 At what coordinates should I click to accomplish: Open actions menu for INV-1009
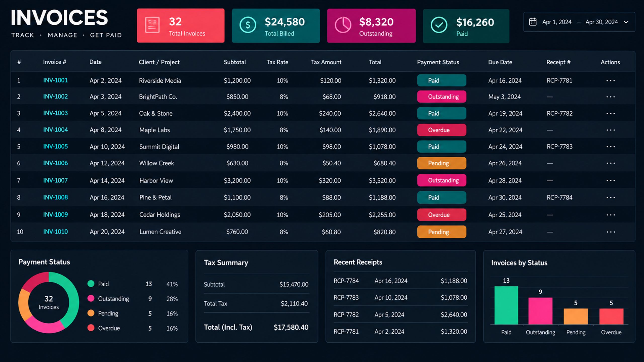tap(611, 215)
